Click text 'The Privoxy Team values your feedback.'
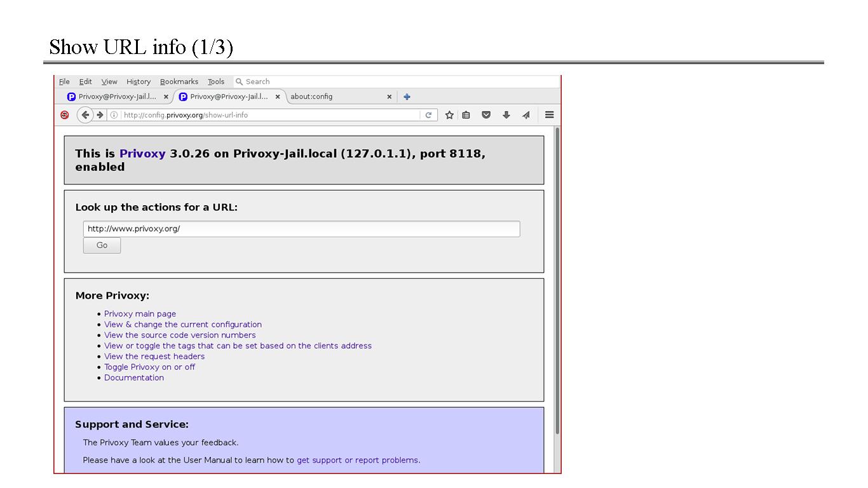 click(161, 443)
